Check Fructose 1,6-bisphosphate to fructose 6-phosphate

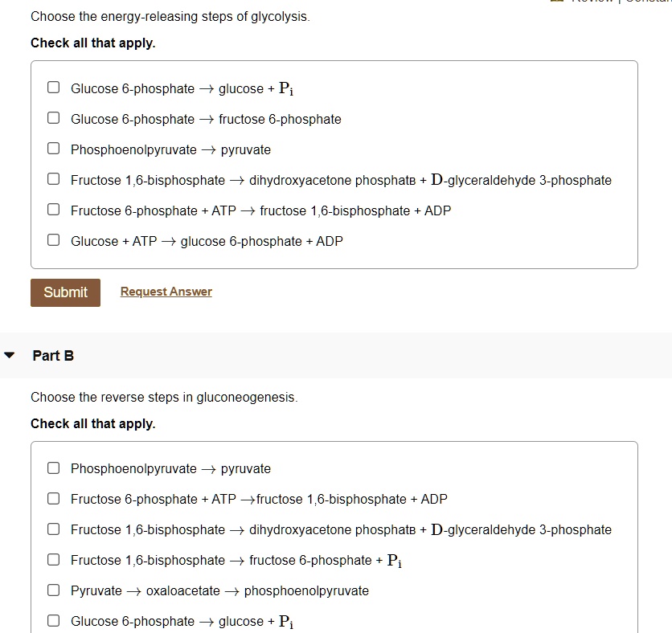(x=53, y=558)
